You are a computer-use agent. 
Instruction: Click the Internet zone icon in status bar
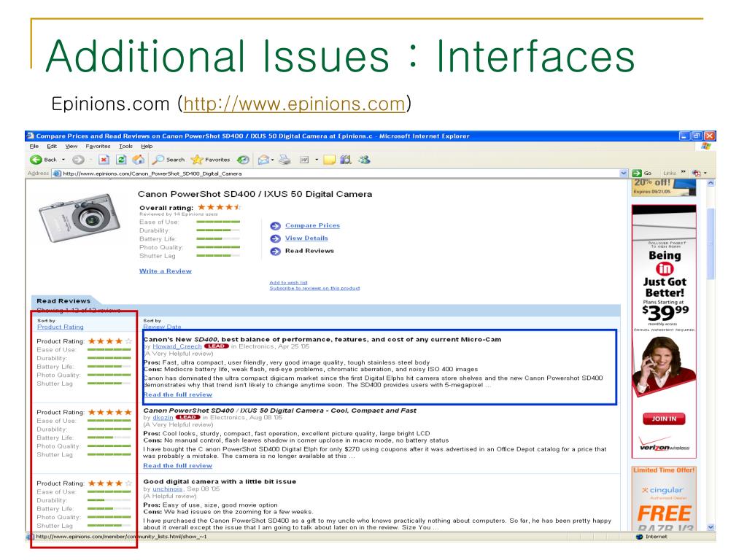pyautogui.click(x=639, y=537)
